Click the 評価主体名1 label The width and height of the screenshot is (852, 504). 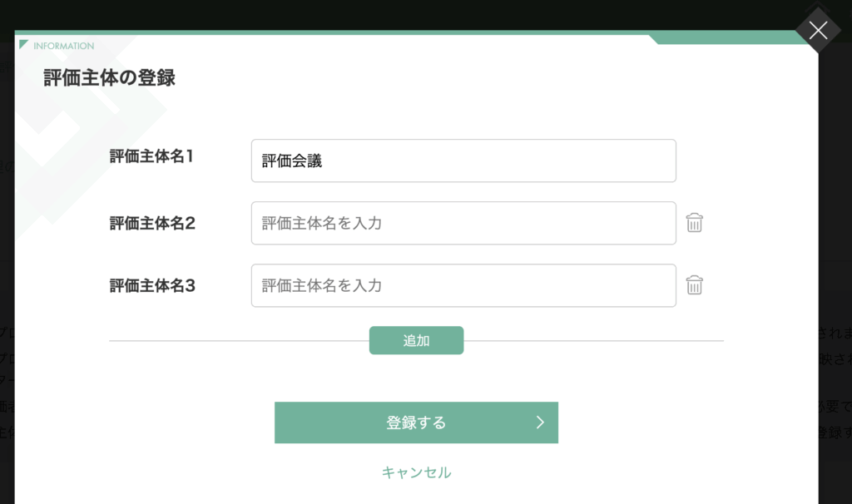point(151,156)
